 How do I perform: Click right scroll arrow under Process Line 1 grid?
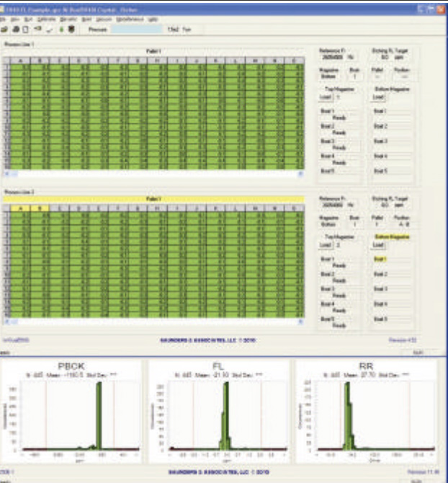300,174
